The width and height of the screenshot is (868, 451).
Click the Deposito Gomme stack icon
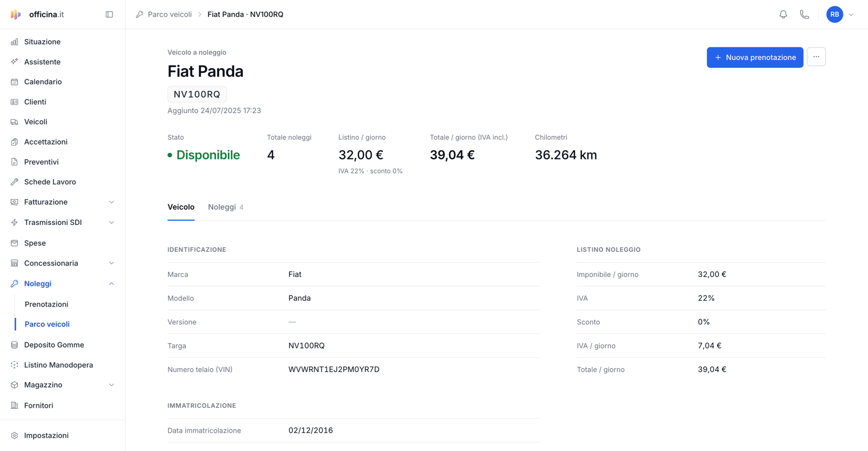click(x=15, y=345)
